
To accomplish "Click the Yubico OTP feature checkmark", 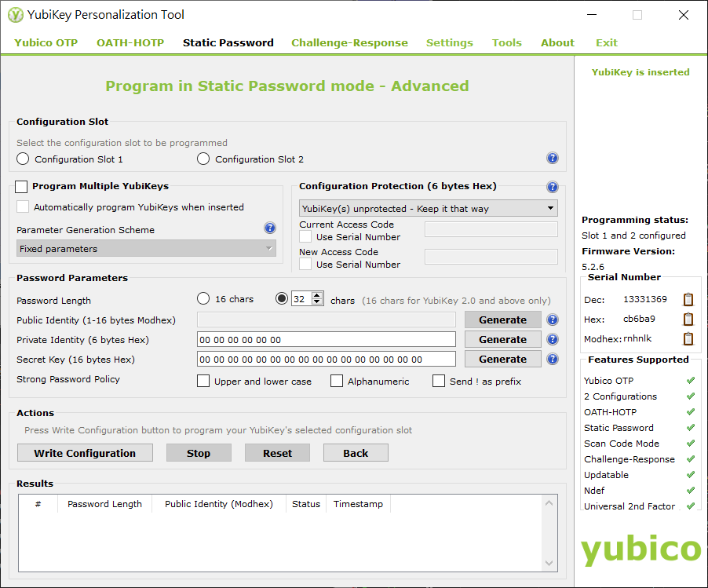I will pyautogui.click(x=691, y=381).
